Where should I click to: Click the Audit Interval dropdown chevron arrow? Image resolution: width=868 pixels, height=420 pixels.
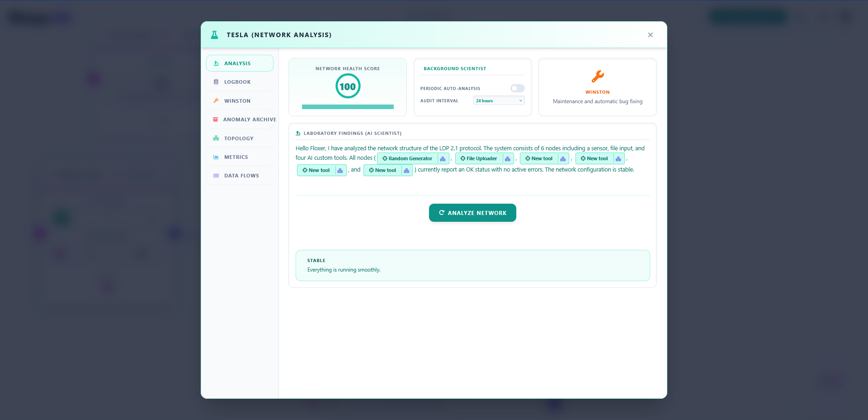click(x=520, y=101)
